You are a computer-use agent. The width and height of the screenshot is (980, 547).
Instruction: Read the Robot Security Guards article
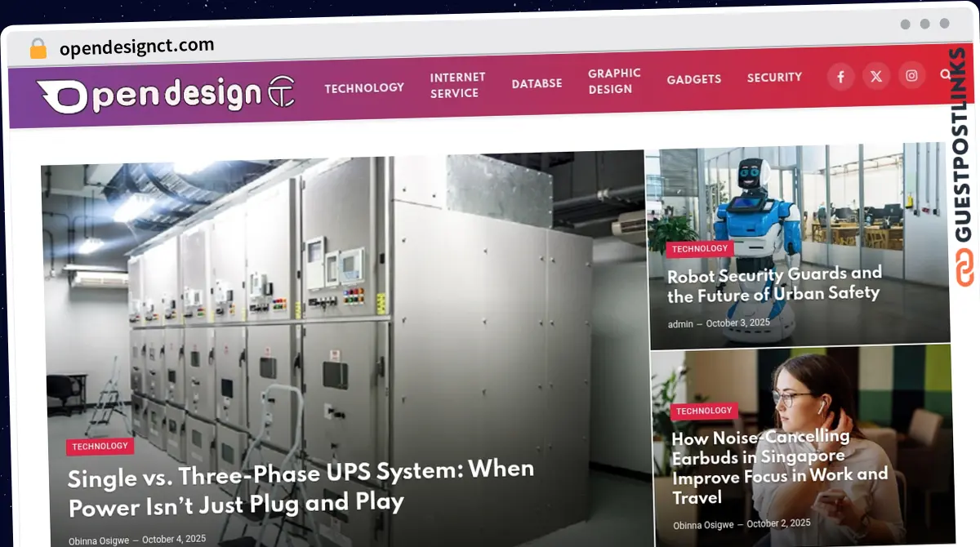776,285
